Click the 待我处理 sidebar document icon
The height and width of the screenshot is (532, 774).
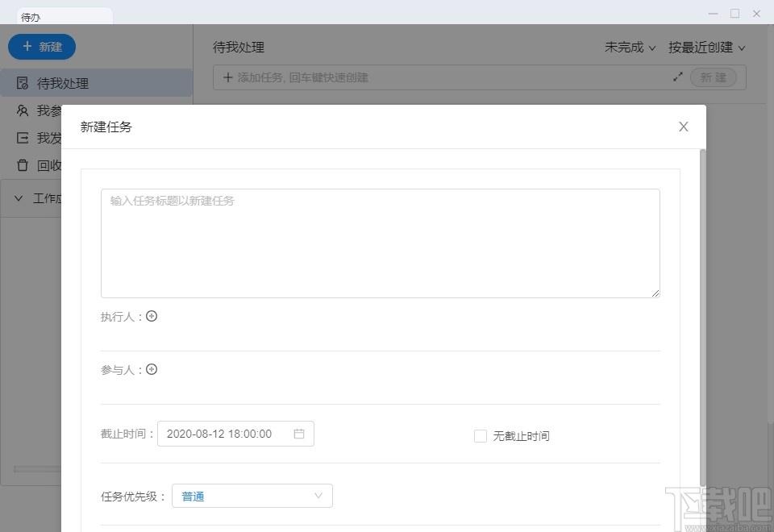[x=23, y=83]
